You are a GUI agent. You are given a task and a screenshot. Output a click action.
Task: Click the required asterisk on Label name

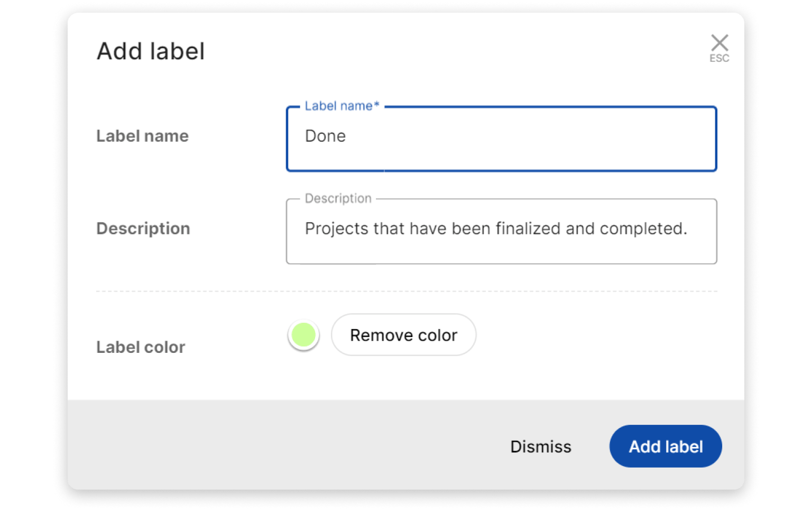pyautogui.click(x=375, y=105)
